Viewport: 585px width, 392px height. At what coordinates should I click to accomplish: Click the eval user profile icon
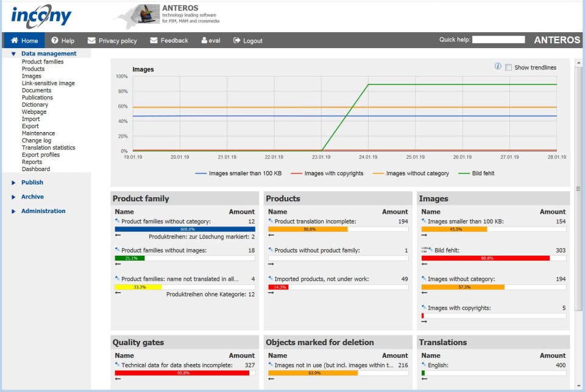click(x=204, y=40)
